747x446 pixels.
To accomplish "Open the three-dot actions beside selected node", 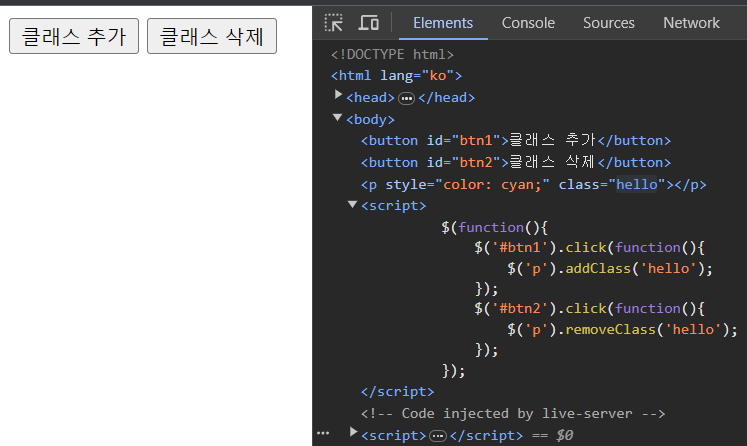I will (x=323, y=434).
